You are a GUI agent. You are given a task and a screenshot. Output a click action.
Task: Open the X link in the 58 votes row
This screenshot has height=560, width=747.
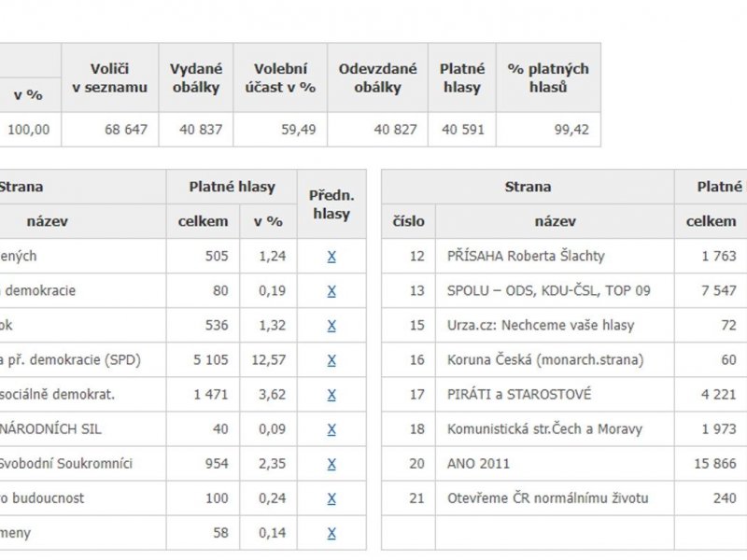tap(331, 533)
